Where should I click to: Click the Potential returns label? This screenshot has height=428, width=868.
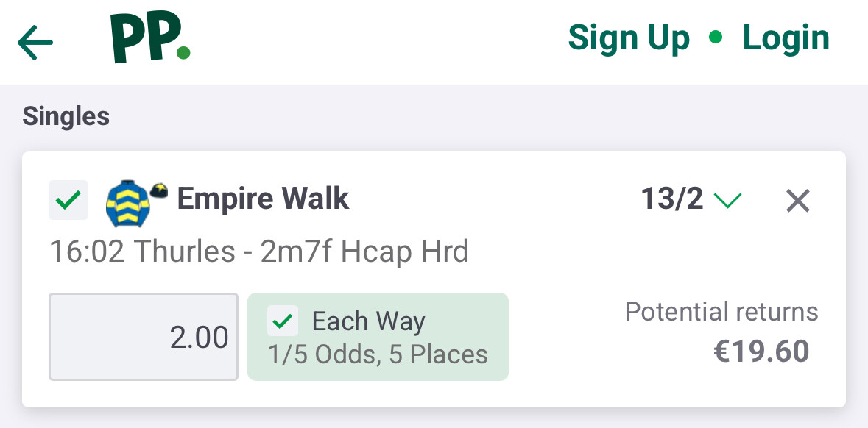point(721,312)
